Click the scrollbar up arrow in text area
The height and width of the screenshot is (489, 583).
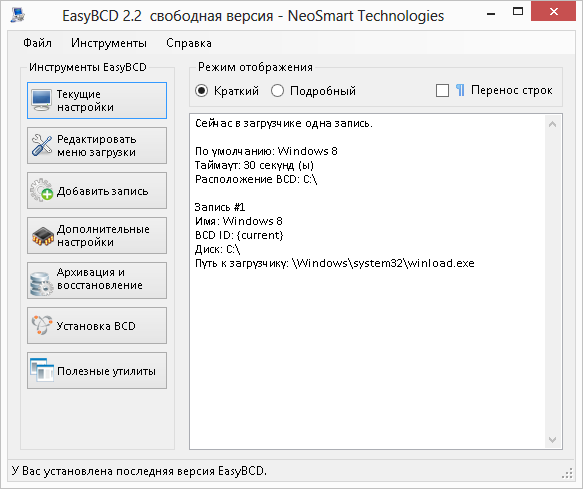(x=553, y=124)
